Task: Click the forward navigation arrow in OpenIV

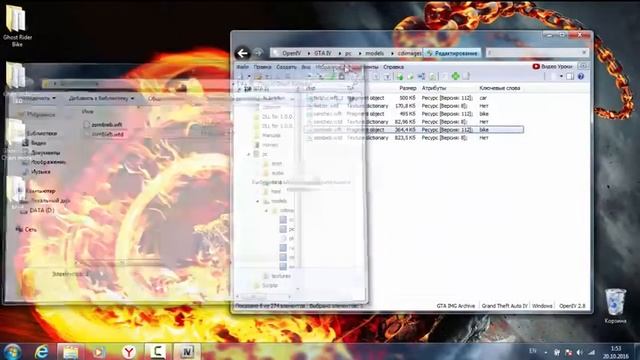Action: (258, 53)
